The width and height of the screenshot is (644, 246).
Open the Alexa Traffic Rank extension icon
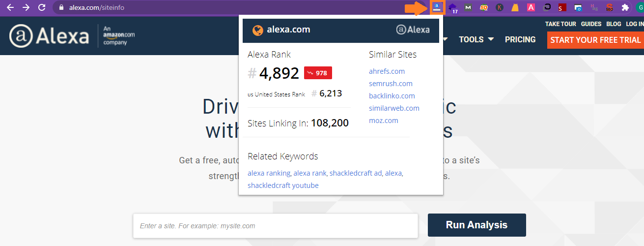[437, 7]
